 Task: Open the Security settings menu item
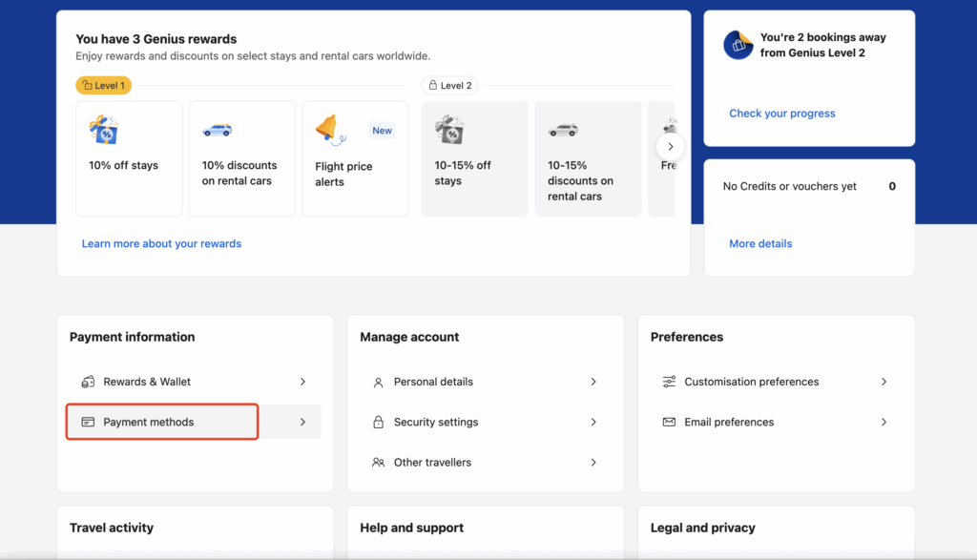tap(436, 422)
